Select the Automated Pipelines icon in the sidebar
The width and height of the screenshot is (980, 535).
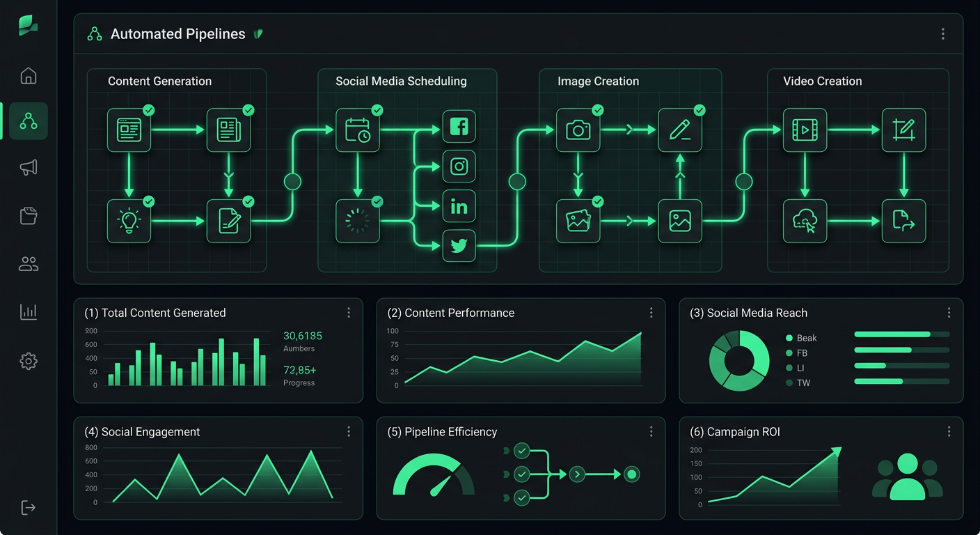28,120
